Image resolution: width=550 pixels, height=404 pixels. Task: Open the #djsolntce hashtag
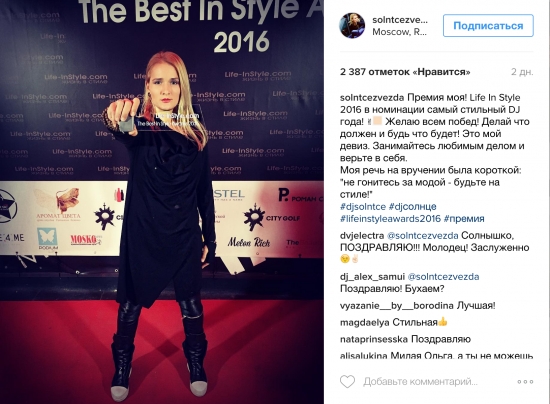363,207
